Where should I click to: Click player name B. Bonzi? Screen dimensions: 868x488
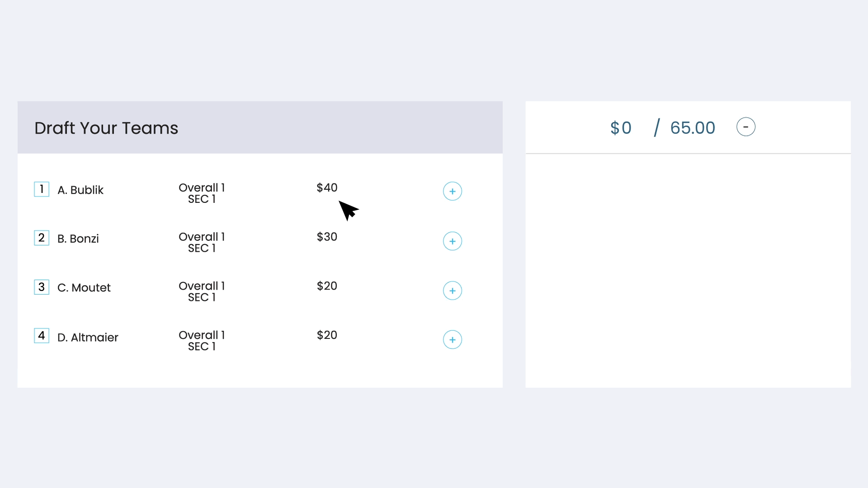pyautogui.click(x=78, y=239)
